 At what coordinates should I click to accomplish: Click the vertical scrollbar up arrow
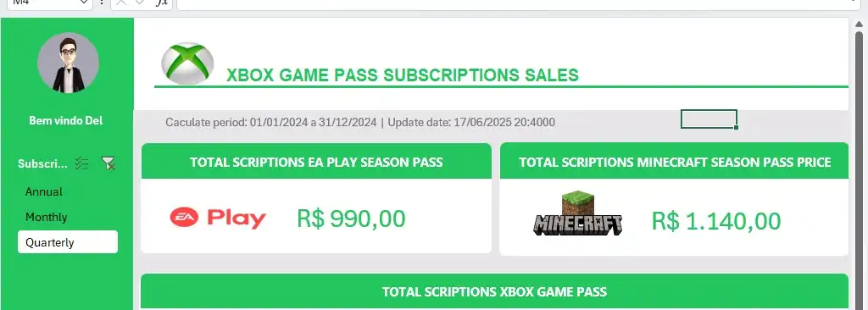click(x=858, y=23)
